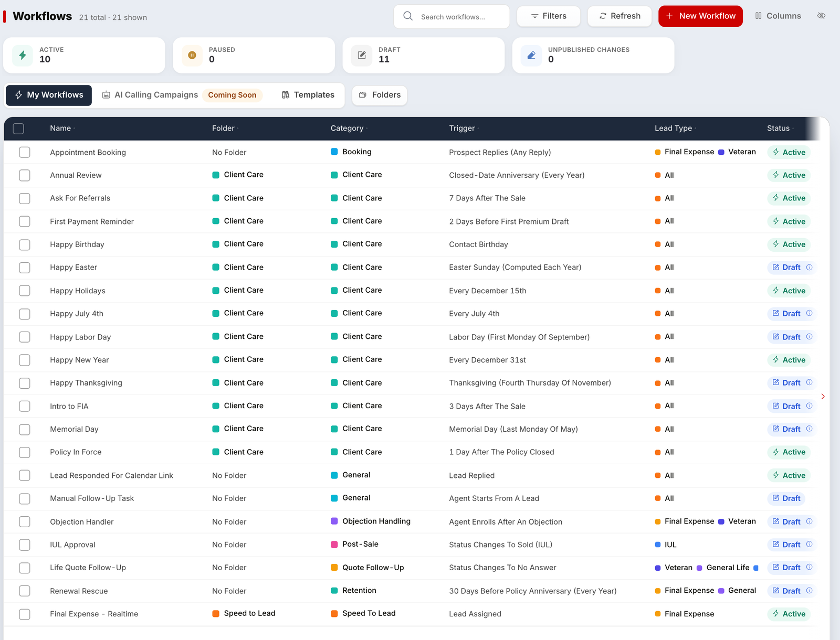Click the info icon beside Happy Easter draft
This screenshot has height=640, width=840.
coord(809,267)
